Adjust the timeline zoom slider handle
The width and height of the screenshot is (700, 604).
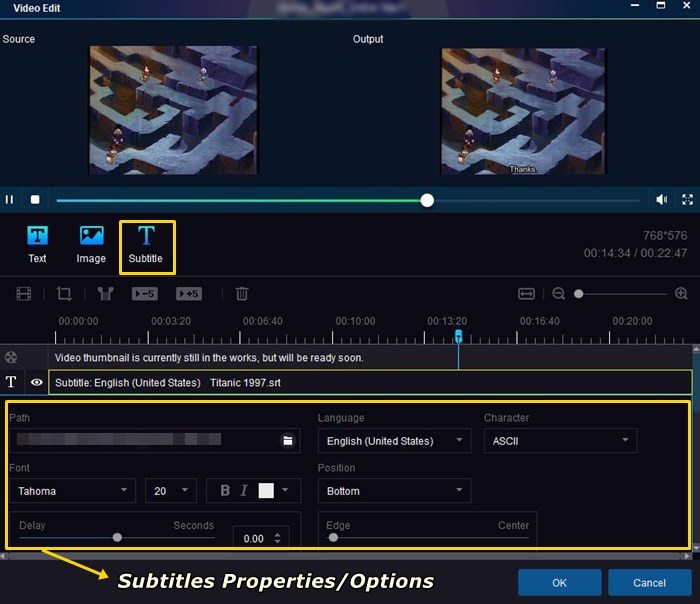coord(579,294)
